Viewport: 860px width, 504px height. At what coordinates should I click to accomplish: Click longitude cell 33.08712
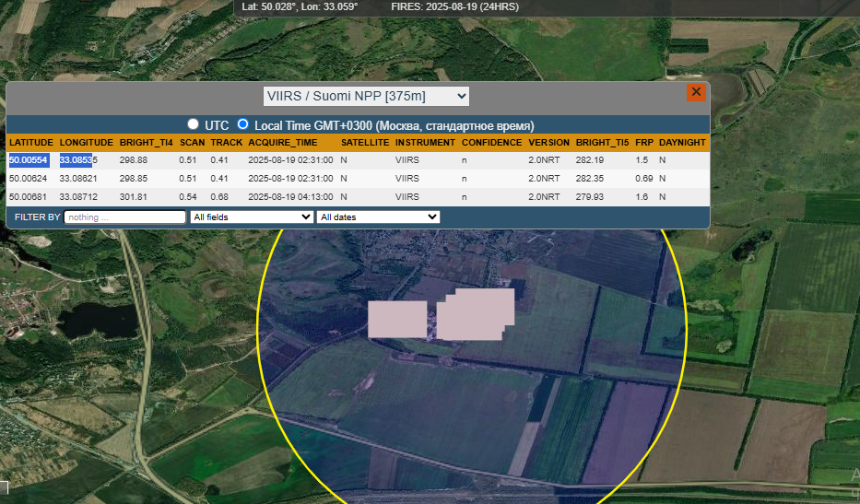click(x=78, y=197)
